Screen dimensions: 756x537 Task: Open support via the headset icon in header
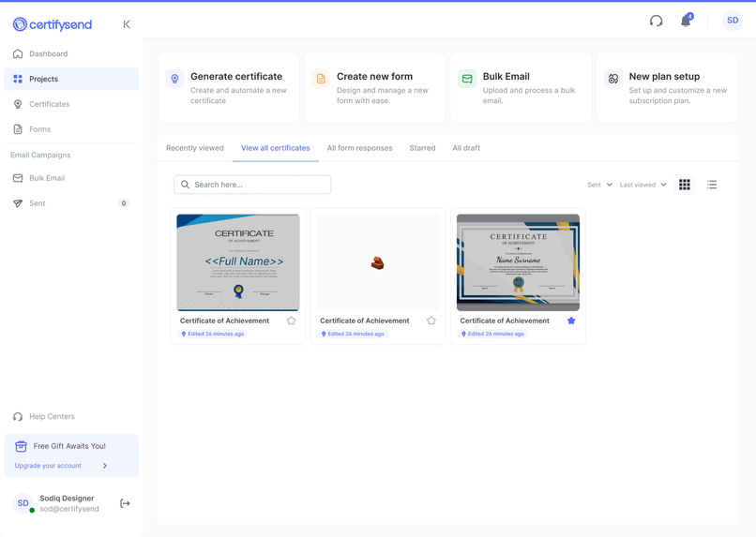[656, 21]
